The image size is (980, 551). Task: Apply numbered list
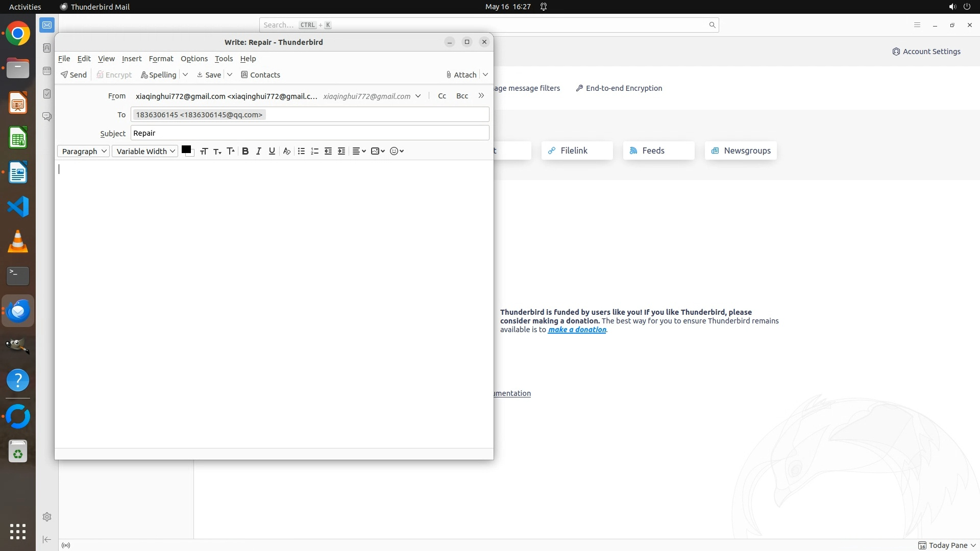pos(314,151)
